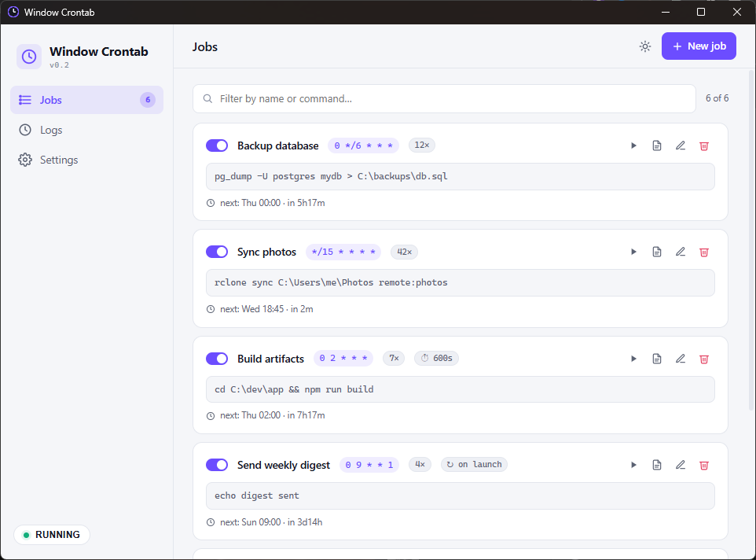The width and height of the screenshot is (756, 560).
Task: Click the rclone sync command text
Action: click(331, 282)
